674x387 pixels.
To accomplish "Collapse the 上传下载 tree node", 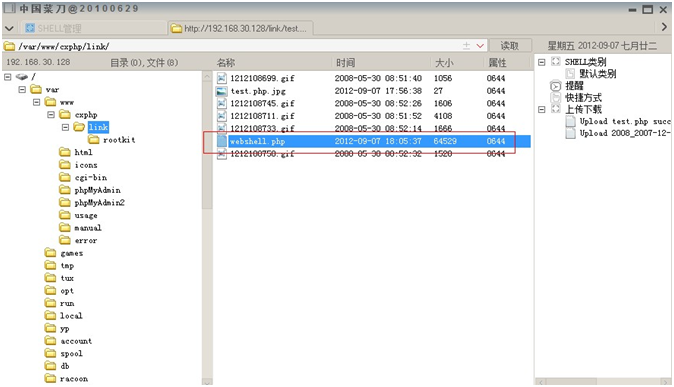I will [542, 109].
